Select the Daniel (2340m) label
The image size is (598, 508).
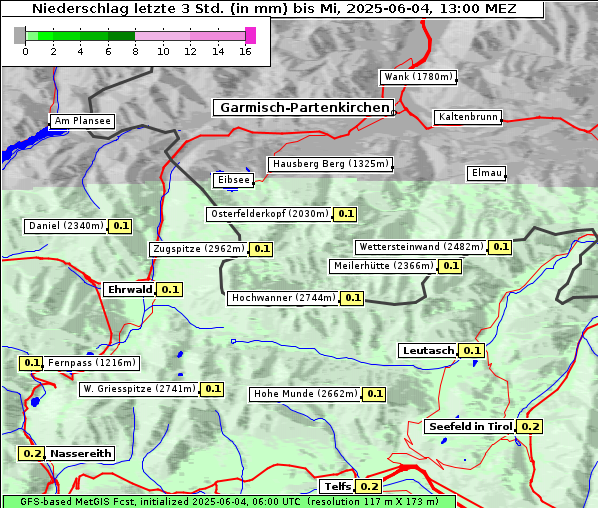coord(66,226)
